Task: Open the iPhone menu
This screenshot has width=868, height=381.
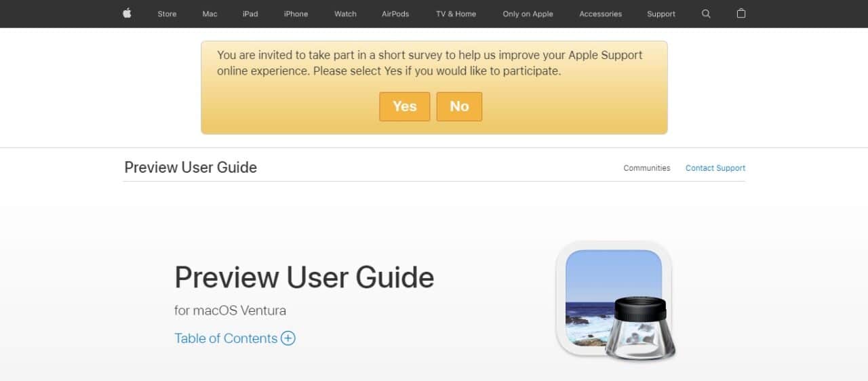Action: pos(296,14)
